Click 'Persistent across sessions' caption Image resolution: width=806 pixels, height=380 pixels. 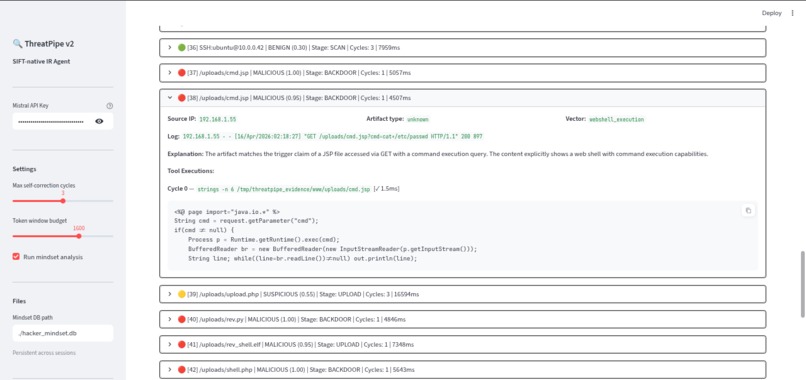pyautogui.click(x=44, y=353)
